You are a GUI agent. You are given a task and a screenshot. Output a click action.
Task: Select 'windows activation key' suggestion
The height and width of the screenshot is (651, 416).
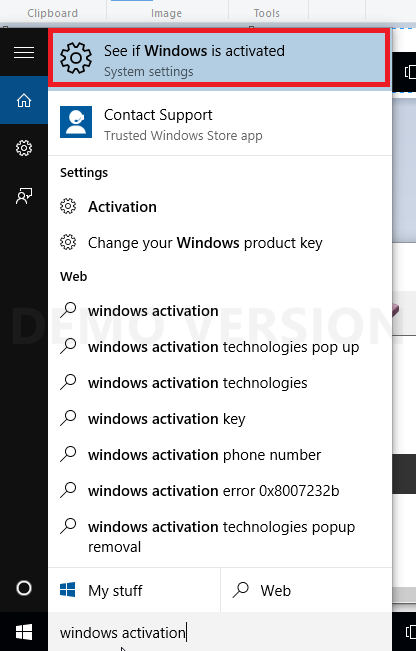coord(220,418)
